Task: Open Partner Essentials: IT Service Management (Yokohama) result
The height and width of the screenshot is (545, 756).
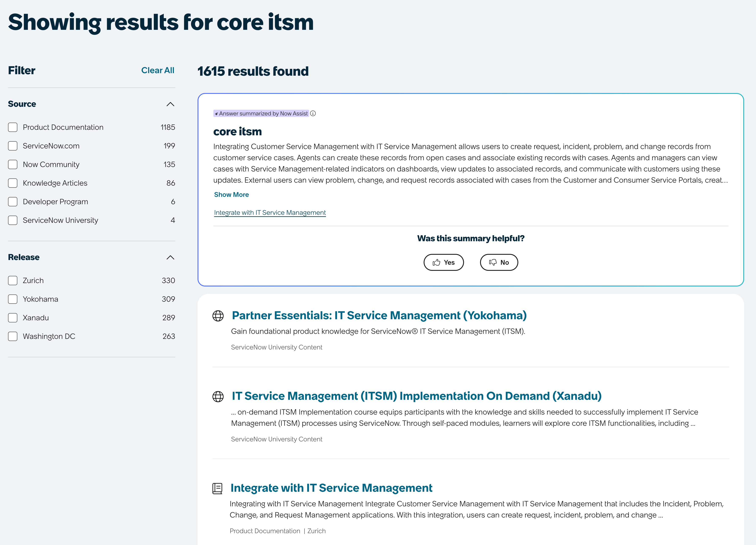Action: (379, 316)
